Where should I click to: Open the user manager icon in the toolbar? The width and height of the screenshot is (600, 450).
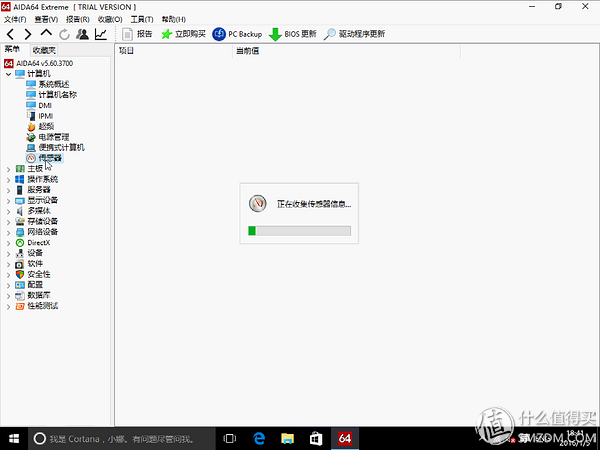point(82,34)
